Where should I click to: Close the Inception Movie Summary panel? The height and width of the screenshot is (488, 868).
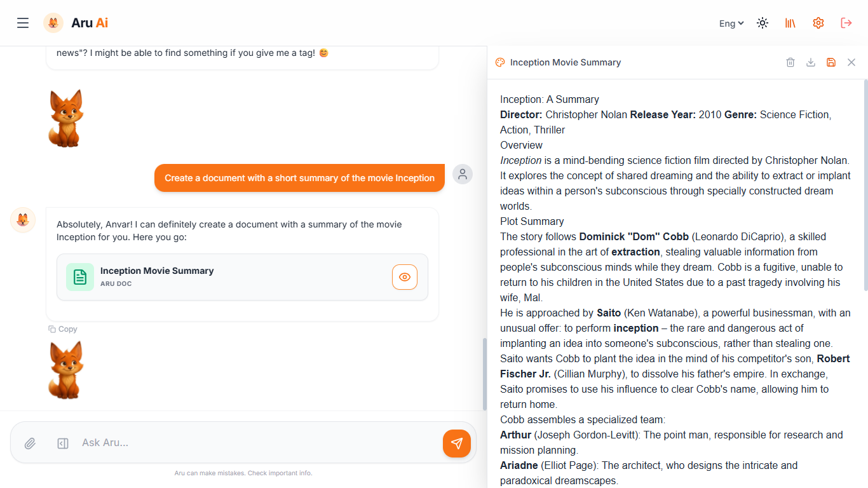pos(851,62)
